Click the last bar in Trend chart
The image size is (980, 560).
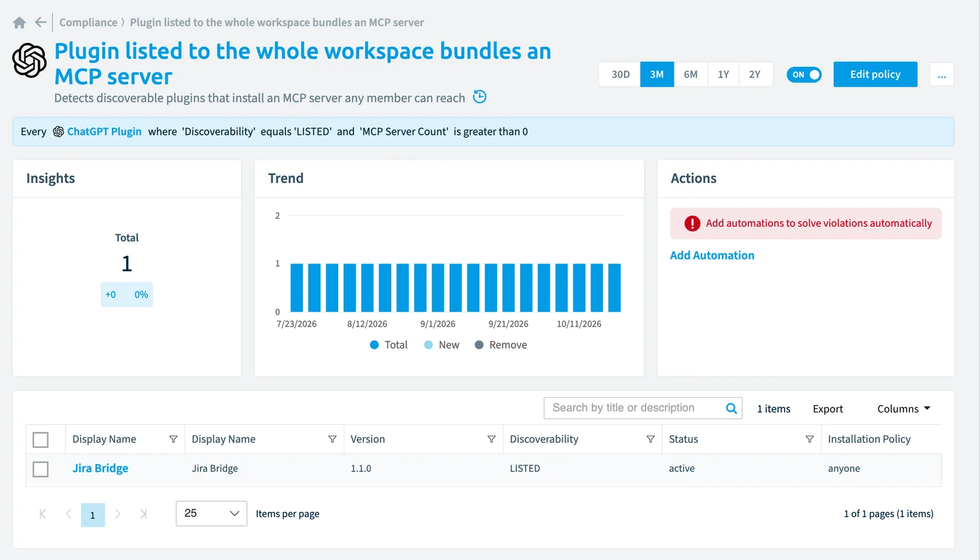614,288
